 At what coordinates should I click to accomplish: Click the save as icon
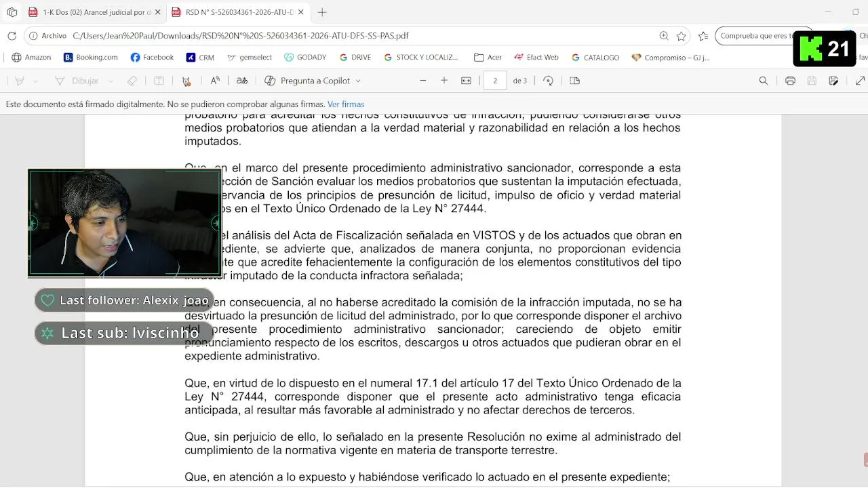click(833, 81)
